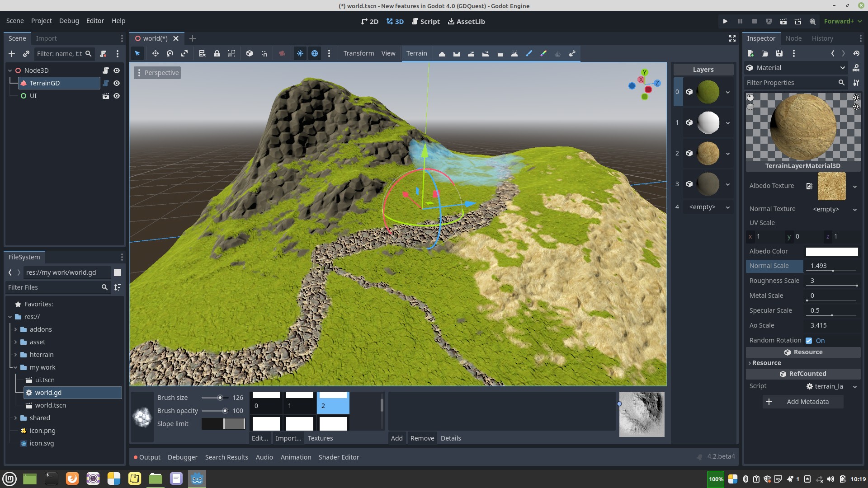Open object history list in Inspector
This screenshot has height=488, width=868.
tap(856, 53)
